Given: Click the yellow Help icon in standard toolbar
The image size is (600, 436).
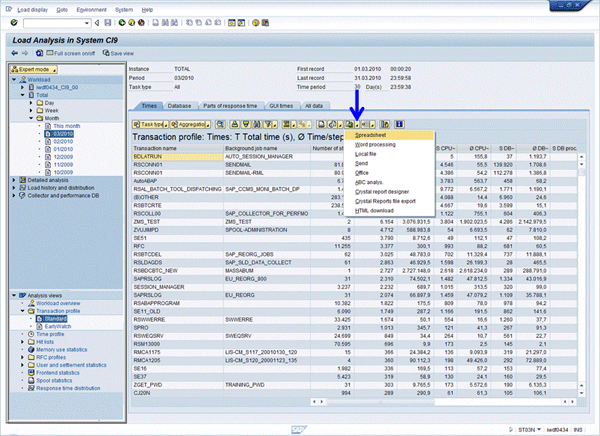Looking at the screenshot, I should pyautogui.click(x=255, y=23).
